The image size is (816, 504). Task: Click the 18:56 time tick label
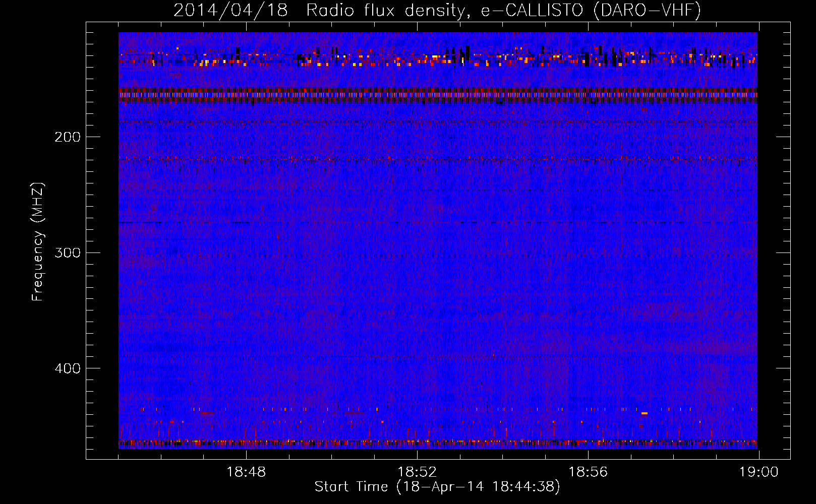[x=588, y=472]
